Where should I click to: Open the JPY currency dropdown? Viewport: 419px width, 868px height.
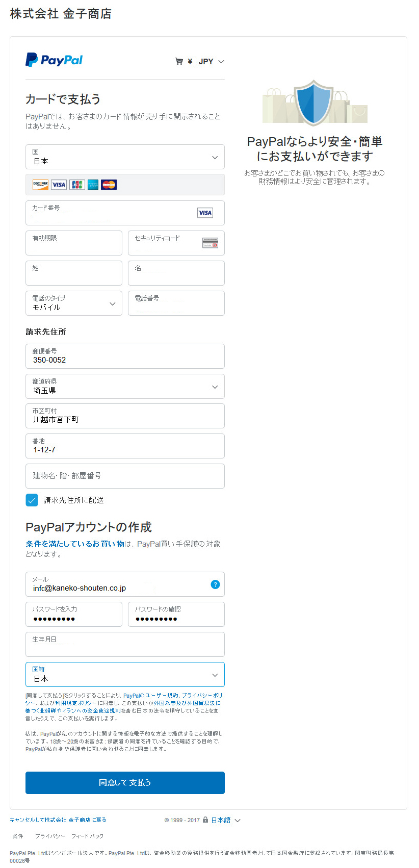[x=212, y=61]
